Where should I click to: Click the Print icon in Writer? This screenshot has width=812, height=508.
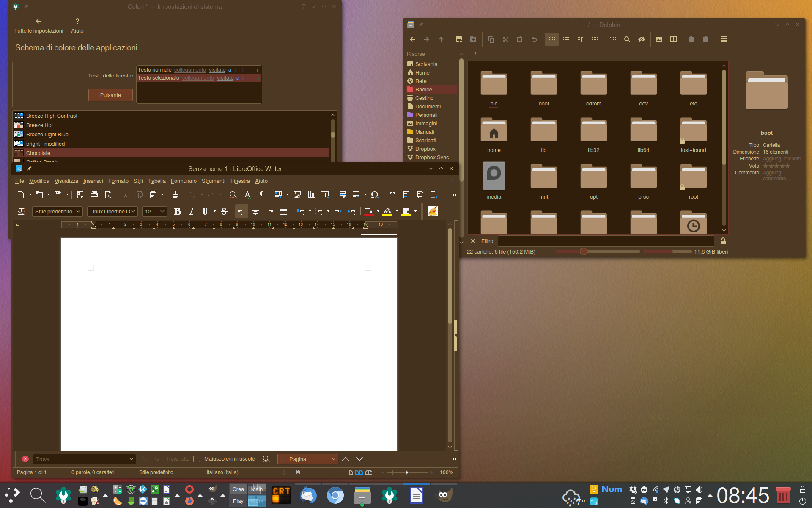point(94,195)
